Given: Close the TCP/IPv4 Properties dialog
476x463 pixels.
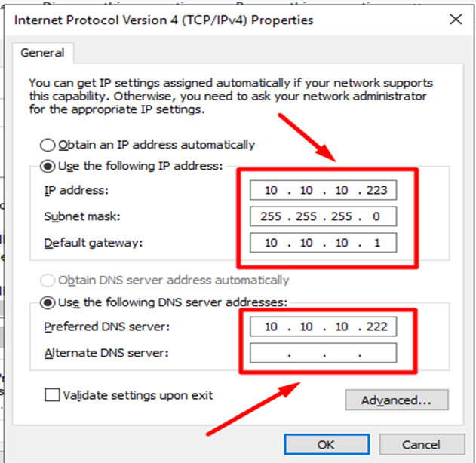Looking at the screenshot, I should (x=455, y=20).
